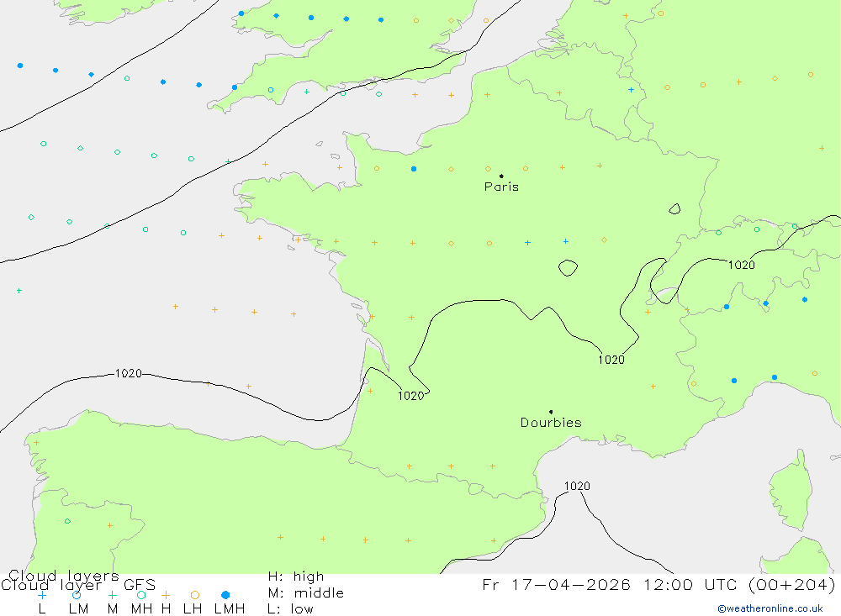Click the orange circle LH legend symbol
The height and width of the screenshot is (616, 841).
coord(195,595)
